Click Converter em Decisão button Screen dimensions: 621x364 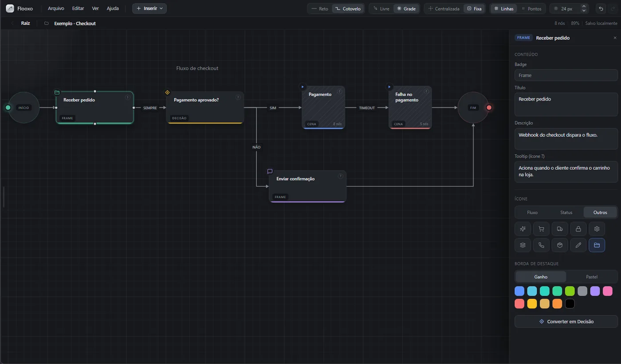566,321
